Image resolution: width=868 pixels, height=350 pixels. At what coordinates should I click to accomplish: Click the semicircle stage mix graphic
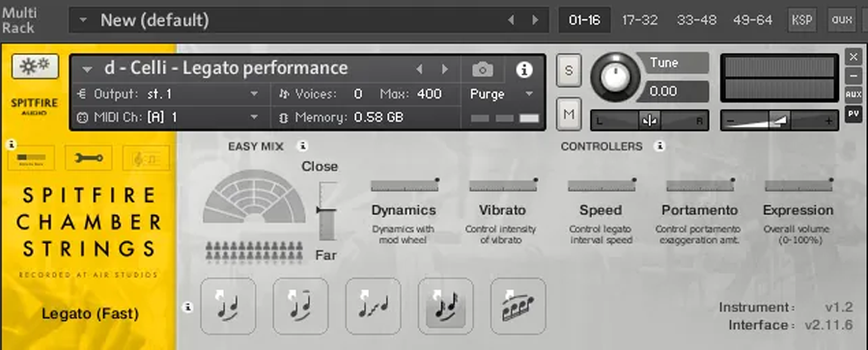click(254, 197)
